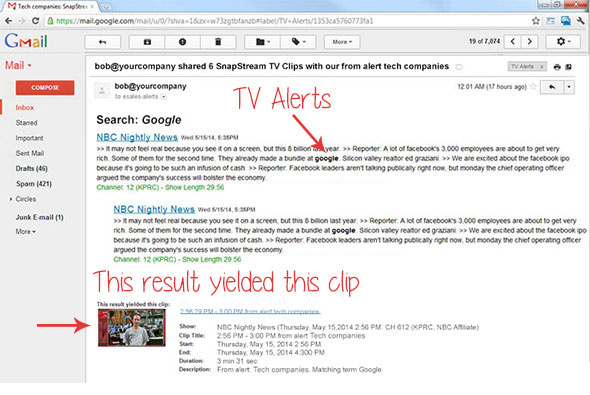Toggle the importance marker beside the subject
Viewport: 590px width, 395px height.
tap(459, 67)
